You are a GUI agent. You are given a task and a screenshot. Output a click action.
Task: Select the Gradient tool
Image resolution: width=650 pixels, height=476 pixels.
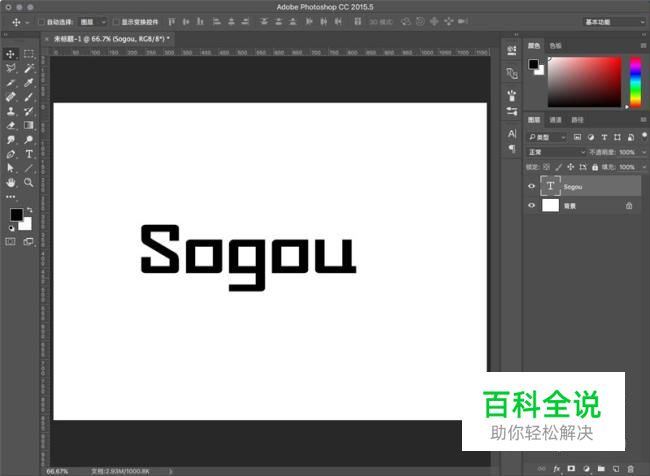[x=29, y=126]
